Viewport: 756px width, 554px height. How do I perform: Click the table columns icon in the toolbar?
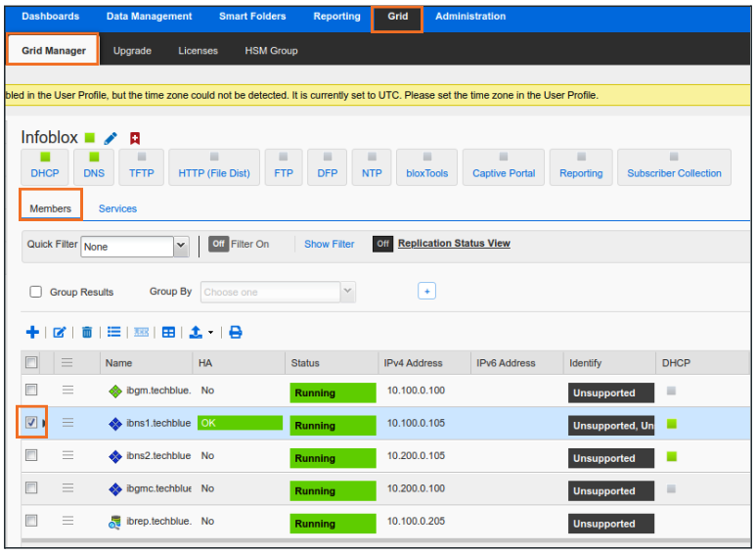168,333
